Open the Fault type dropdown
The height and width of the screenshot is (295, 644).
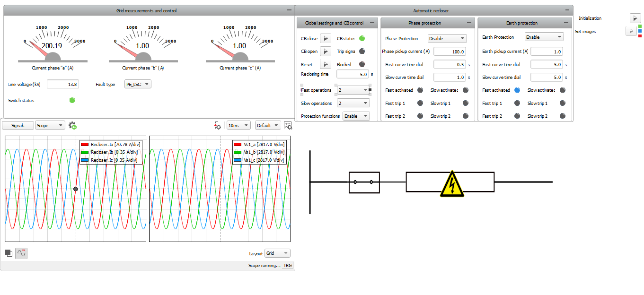(137, 84)
